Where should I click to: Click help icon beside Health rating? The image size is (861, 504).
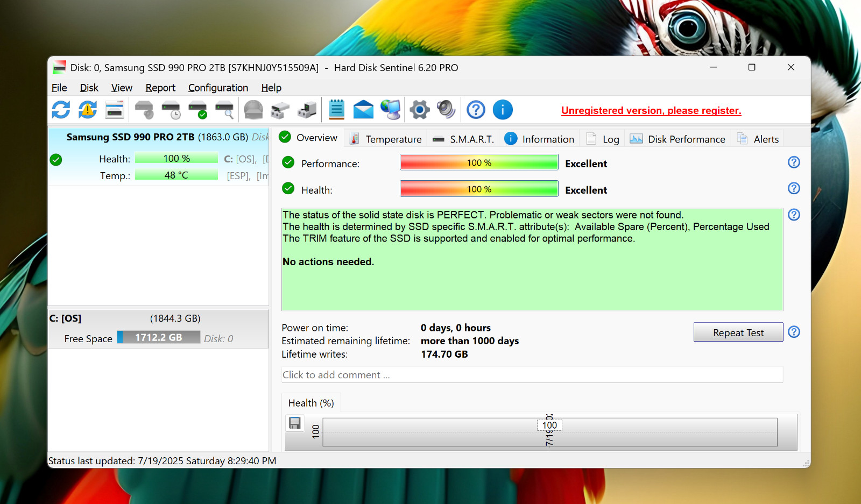click(794, 188)
